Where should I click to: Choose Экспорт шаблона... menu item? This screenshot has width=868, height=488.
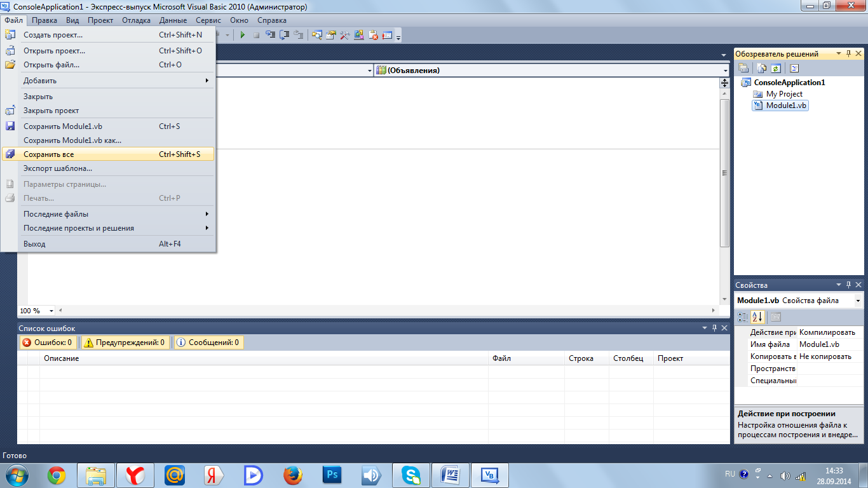(108, 168)
